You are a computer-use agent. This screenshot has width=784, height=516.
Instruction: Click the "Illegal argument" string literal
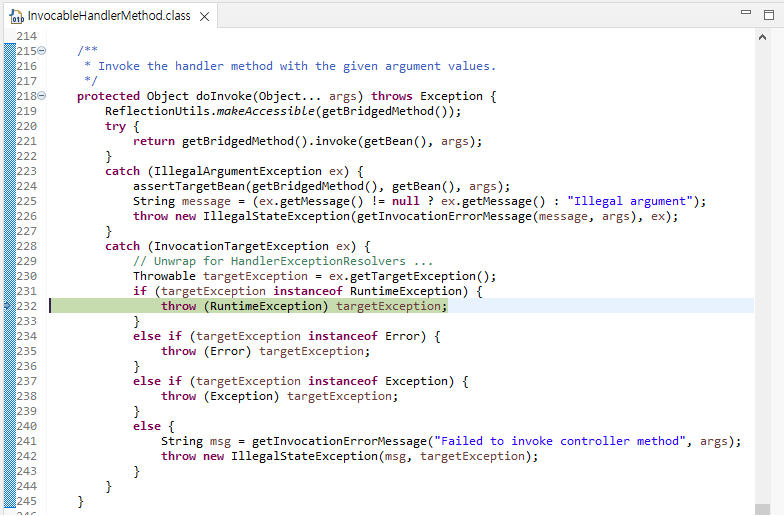[x=635, y=201]
